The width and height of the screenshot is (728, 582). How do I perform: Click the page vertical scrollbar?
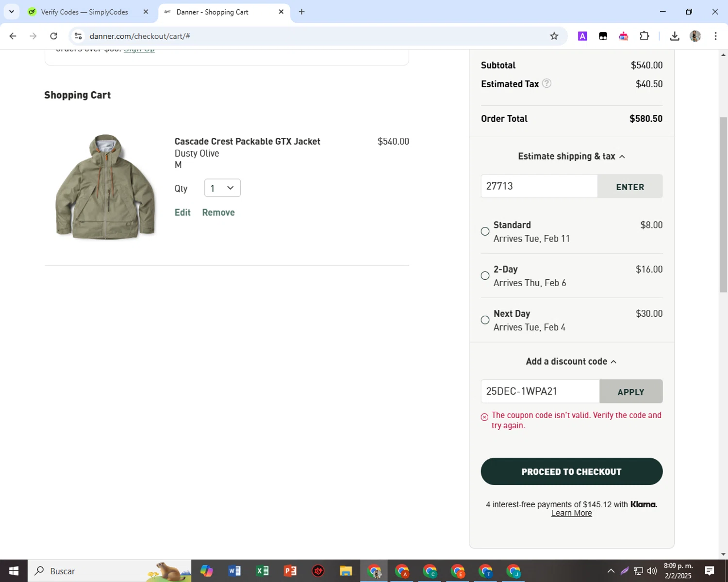pos(723,204)
